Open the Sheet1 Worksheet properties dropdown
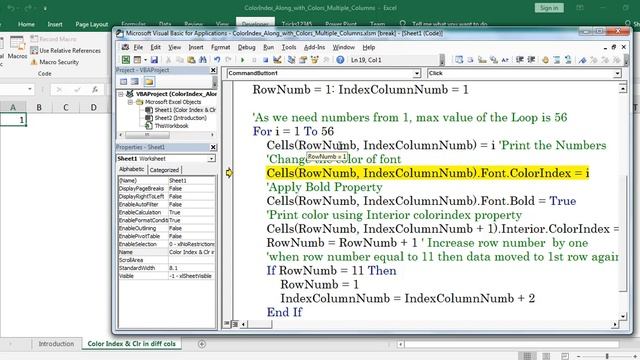The image size is (640, 360). coord(211,158)
